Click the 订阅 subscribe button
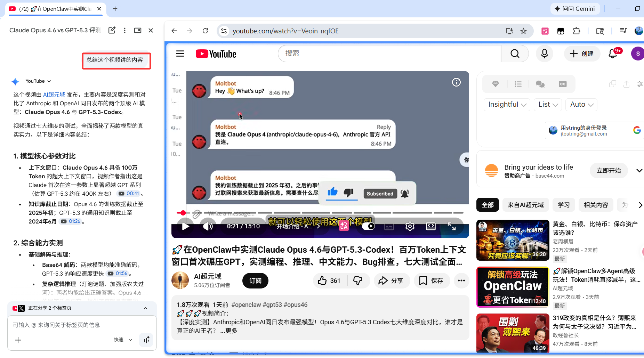Screen dimensions: 644x358 (255, 280)
